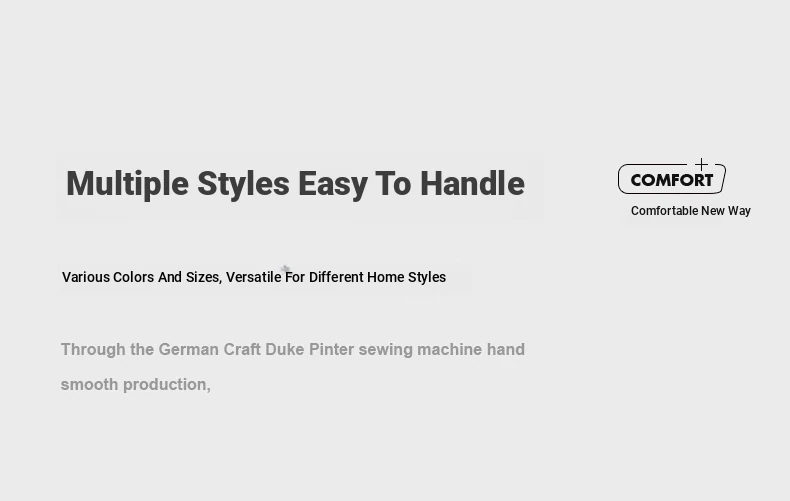Click the word 'Handle' in the heading
790x501 pixels.
(473, 183)
